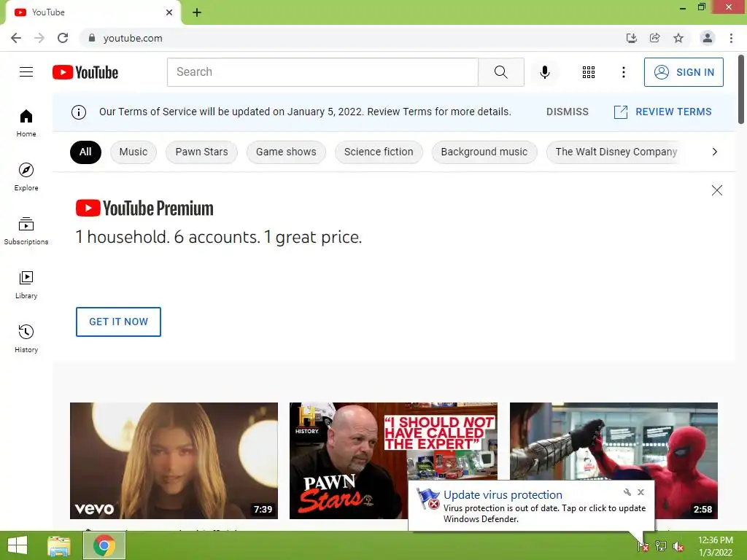747x560 pixels.
Task: Click the install app icon
Action: point(631,38)
